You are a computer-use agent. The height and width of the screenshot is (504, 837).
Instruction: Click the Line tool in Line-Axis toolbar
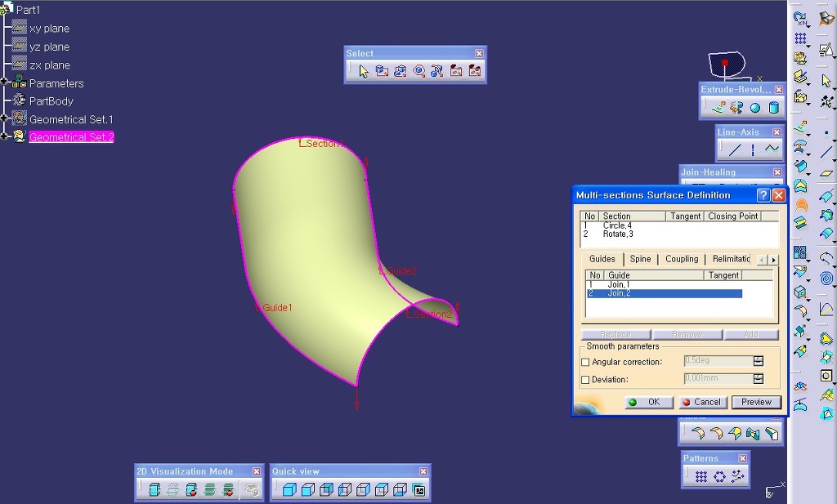tap(735, 149)
